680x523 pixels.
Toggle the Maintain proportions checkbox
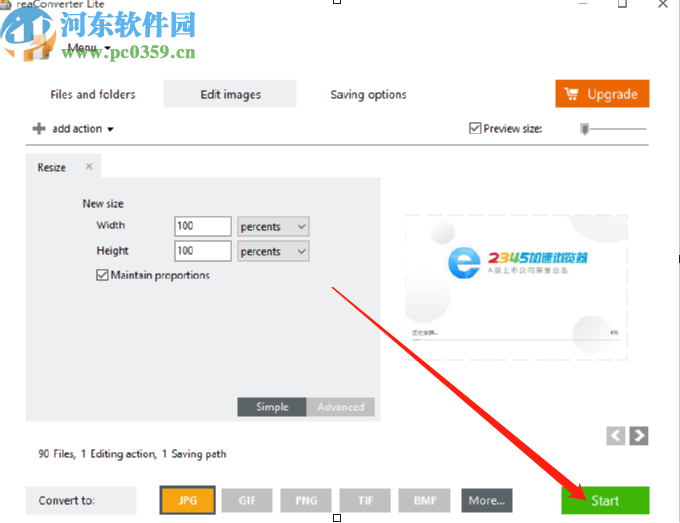point(102,275)
